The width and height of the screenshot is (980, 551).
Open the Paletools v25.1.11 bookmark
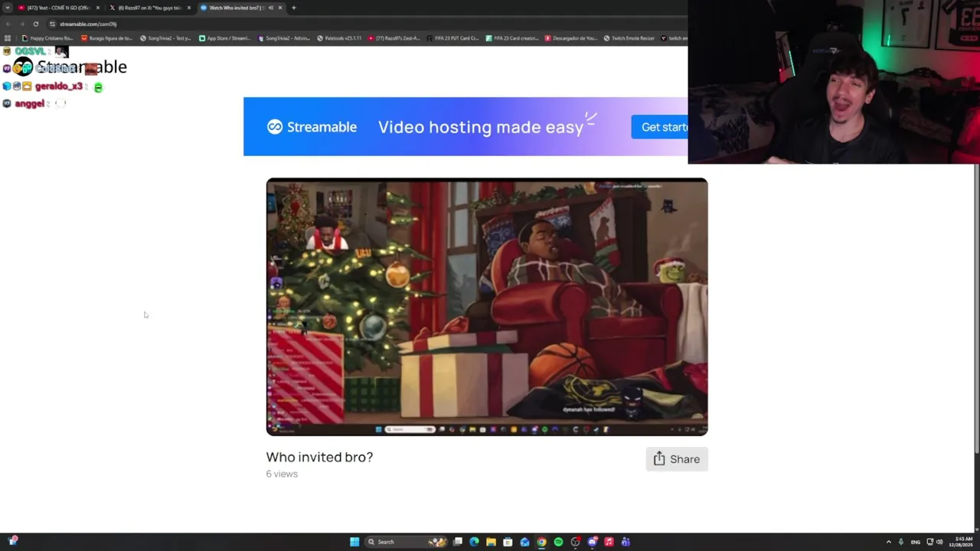coord(338,38)
